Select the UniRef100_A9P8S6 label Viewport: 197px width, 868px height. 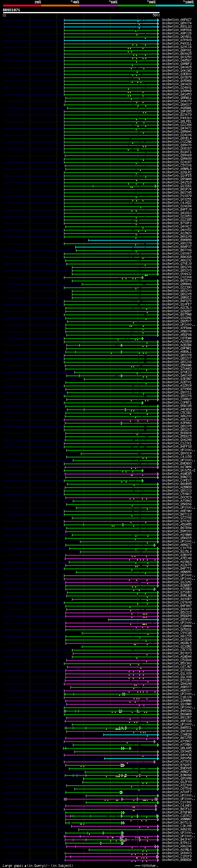(176, 30)
